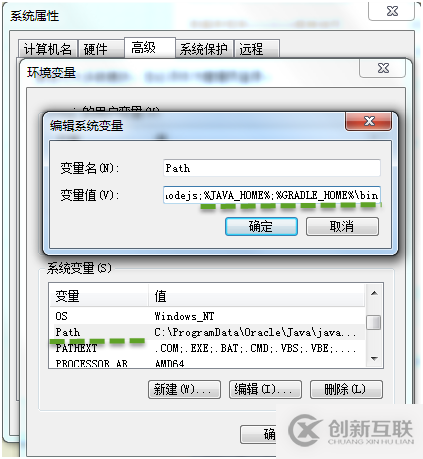
Task: Select the PATHEXT variable row
Action: click(207, 348)
